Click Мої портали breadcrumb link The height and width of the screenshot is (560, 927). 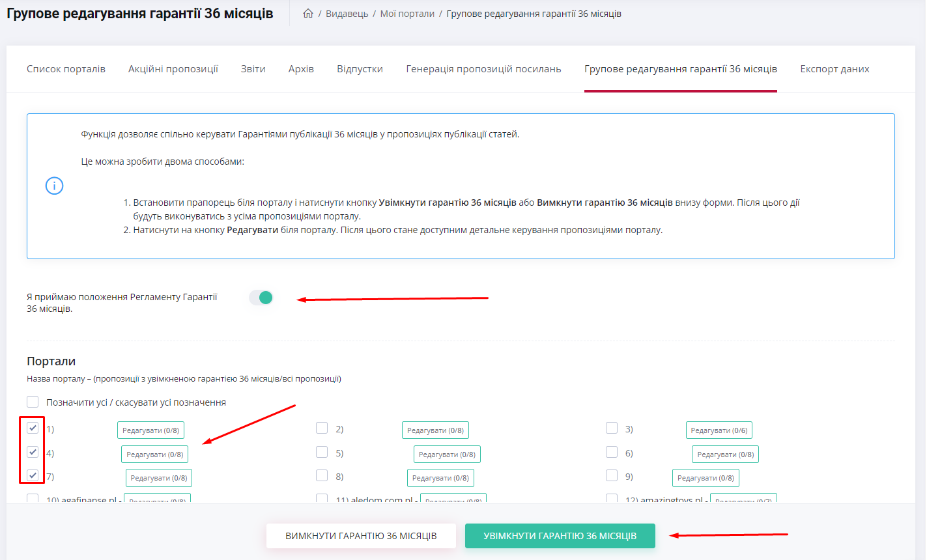pos(407,14)
